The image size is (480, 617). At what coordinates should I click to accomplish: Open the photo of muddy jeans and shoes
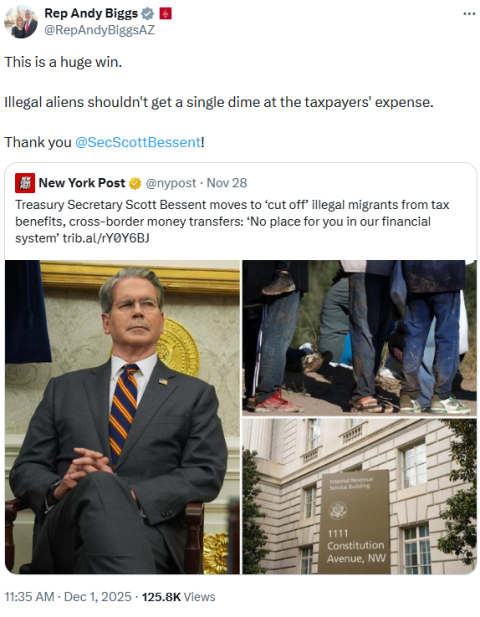point(359,337)
